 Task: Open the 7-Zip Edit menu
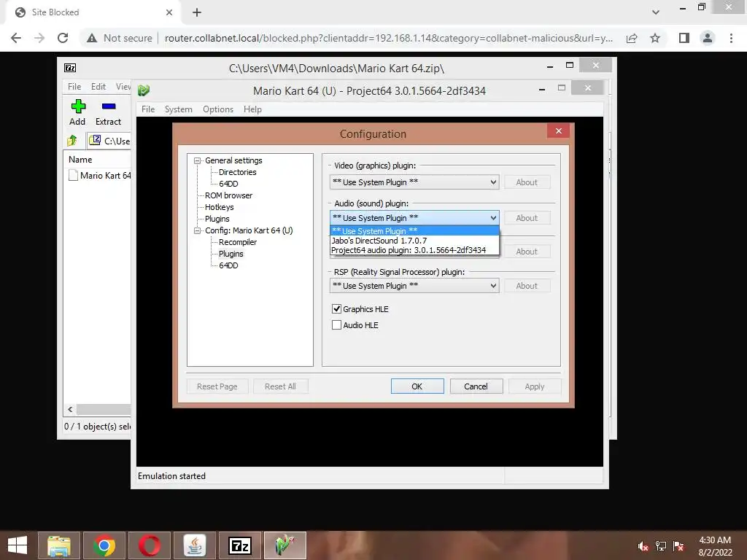click(98, 87)
